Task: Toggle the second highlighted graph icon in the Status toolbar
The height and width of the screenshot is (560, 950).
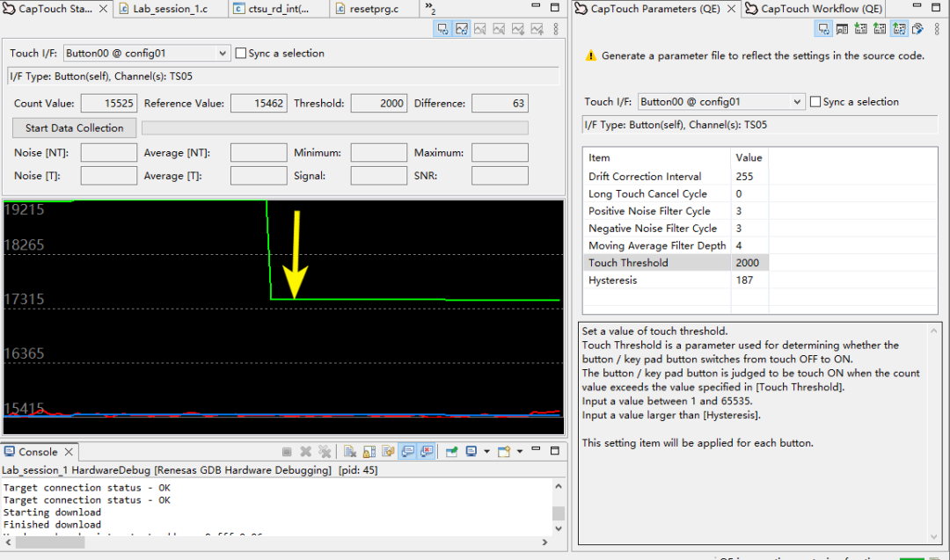Action: [462, 29]
